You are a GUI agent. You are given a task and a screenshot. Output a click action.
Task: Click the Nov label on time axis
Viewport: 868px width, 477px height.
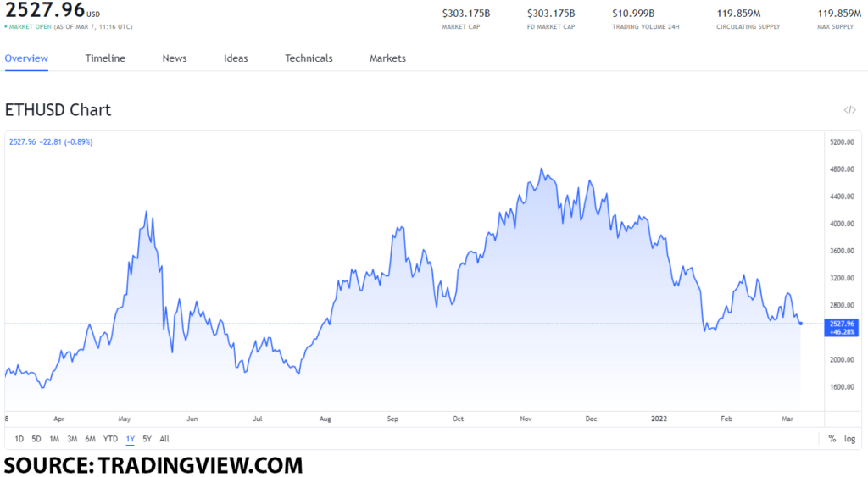(x=526, y=419)
